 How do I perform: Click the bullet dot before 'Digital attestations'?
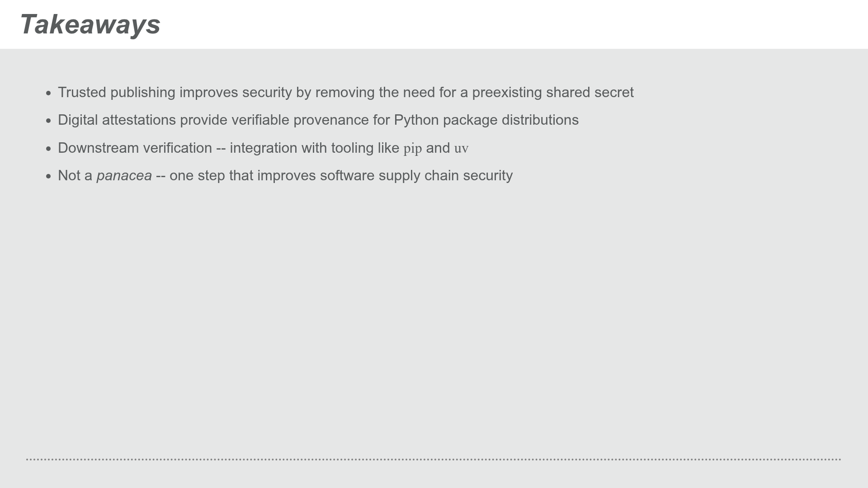click(49, 121)
